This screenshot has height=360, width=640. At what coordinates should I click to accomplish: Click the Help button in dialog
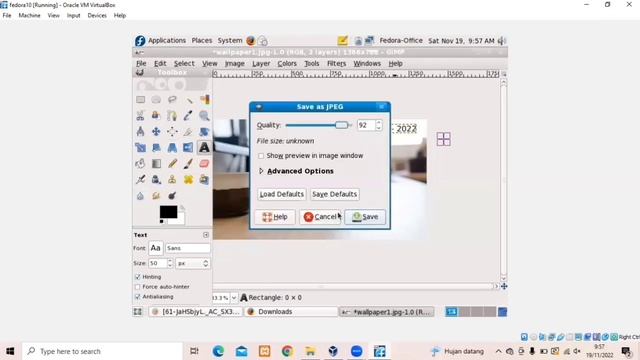275,217
